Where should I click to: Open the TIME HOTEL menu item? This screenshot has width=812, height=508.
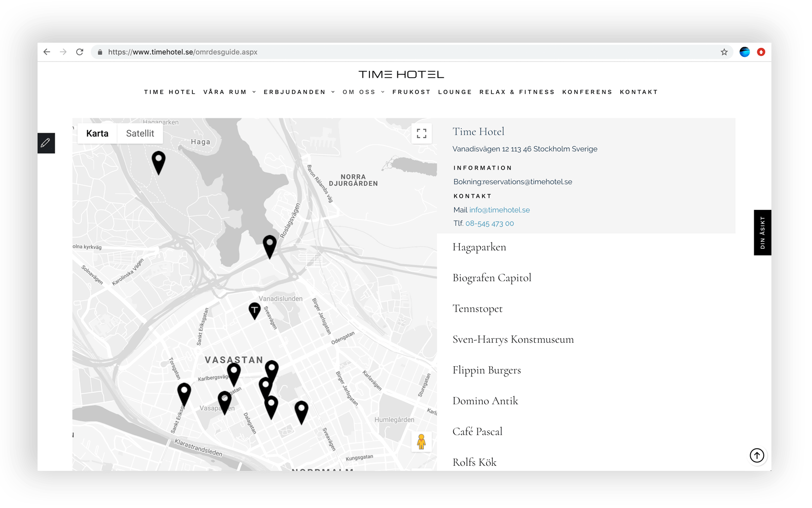pyautogui.click(x=170, y=92)
